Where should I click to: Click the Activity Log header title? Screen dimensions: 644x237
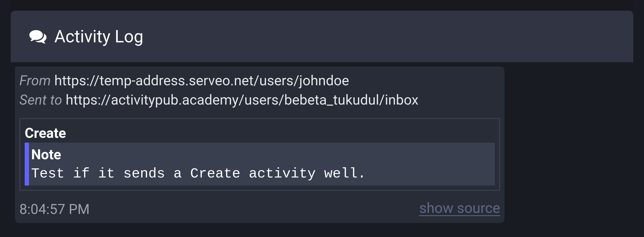point(98,36)
